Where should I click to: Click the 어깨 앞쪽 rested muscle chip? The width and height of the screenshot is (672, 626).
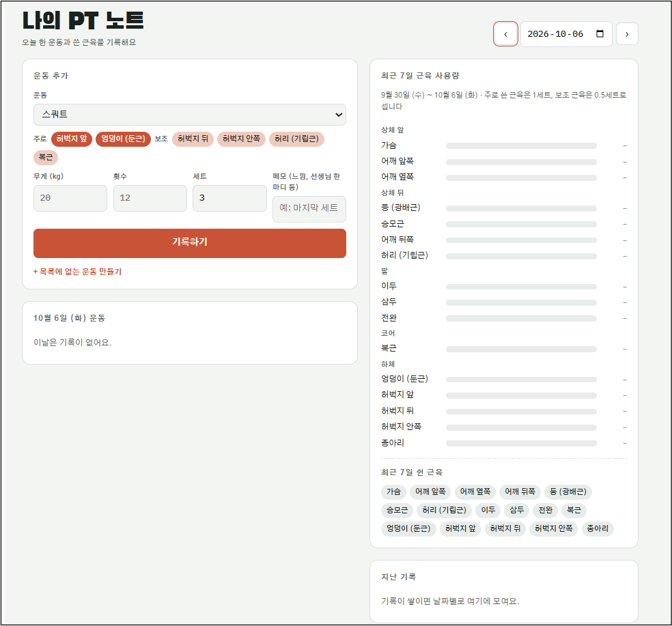430,492
